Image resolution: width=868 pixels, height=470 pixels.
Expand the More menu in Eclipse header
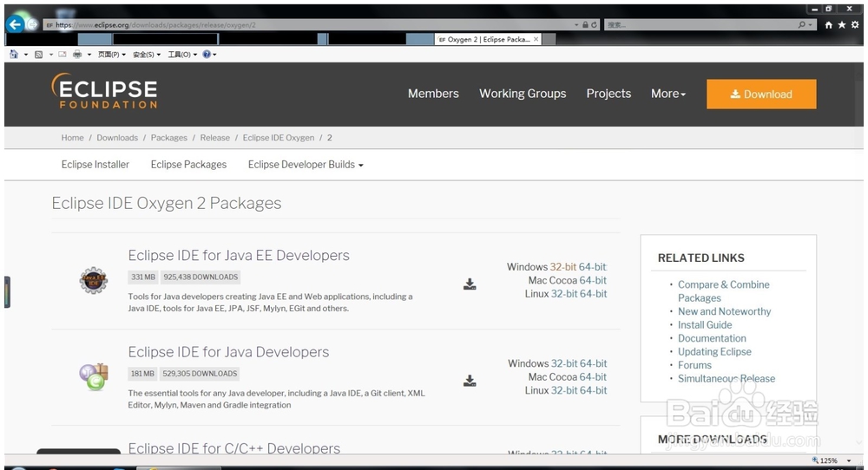(x=668, y=94)
